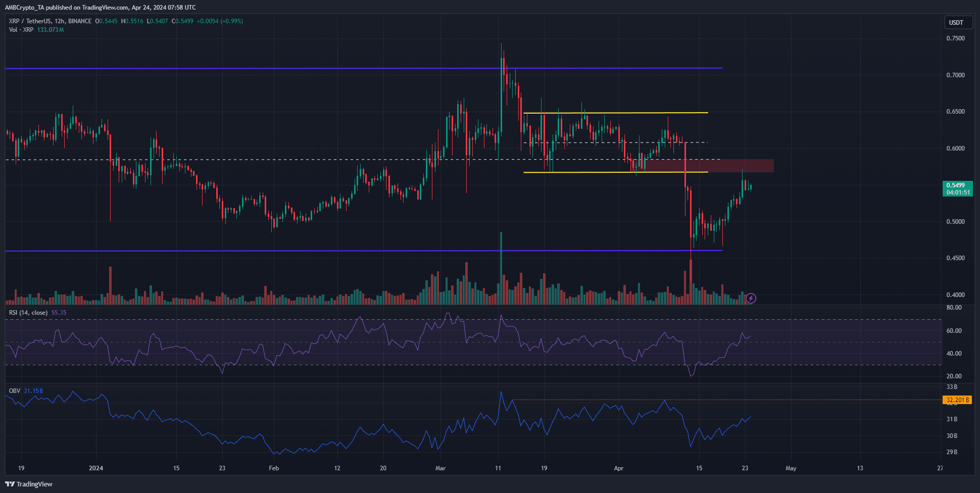Click the 0.4500 price axis label
This screenshot has height=493, width=980.
coord(955,258)
